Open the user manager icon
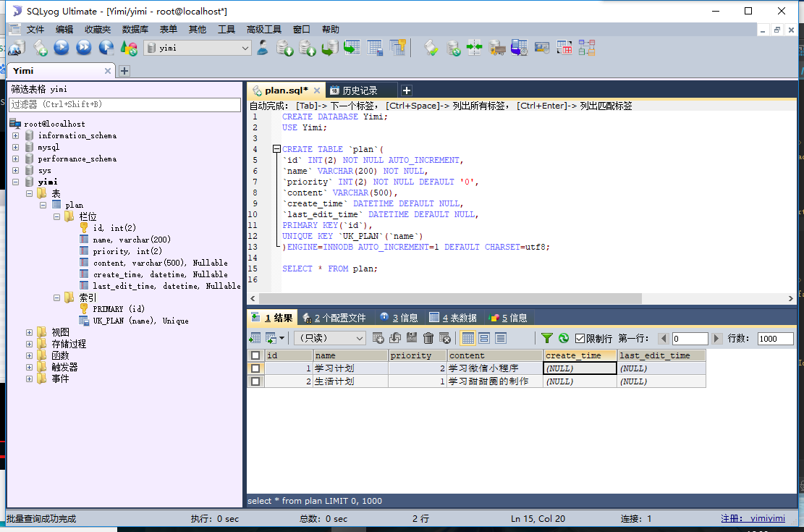 (263, 48)
